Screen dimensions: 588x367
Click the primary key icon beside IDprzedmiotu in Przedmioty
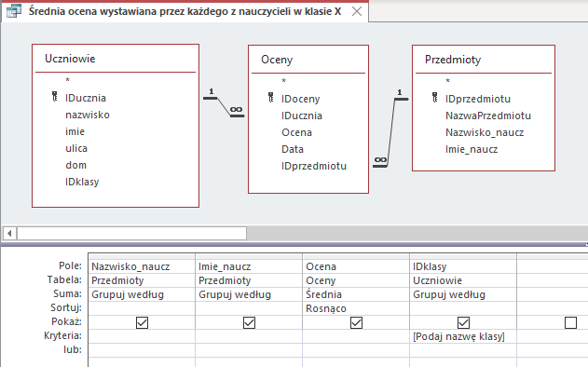point(435,98)
